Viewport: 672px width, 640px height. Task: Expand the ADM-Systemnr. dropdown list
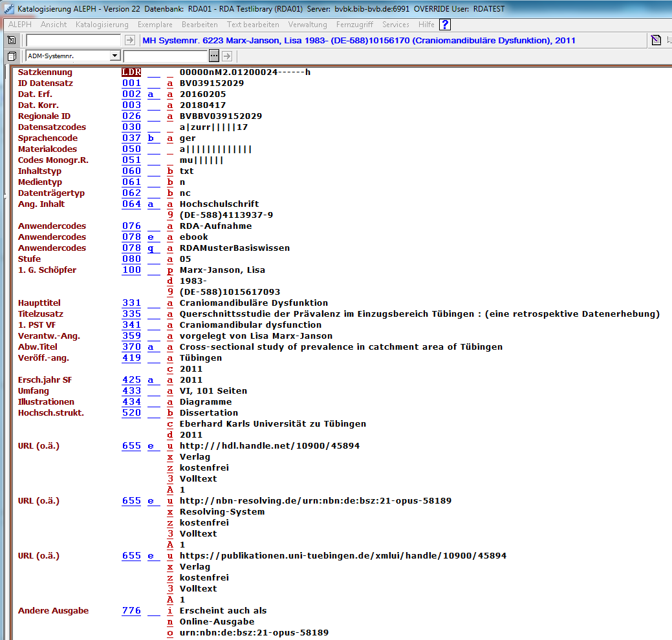click(x=115, y=56)
